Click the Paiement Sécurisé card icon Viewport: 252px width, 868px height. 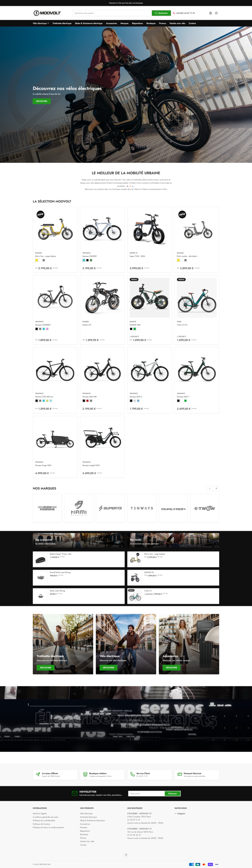[180, 774]
